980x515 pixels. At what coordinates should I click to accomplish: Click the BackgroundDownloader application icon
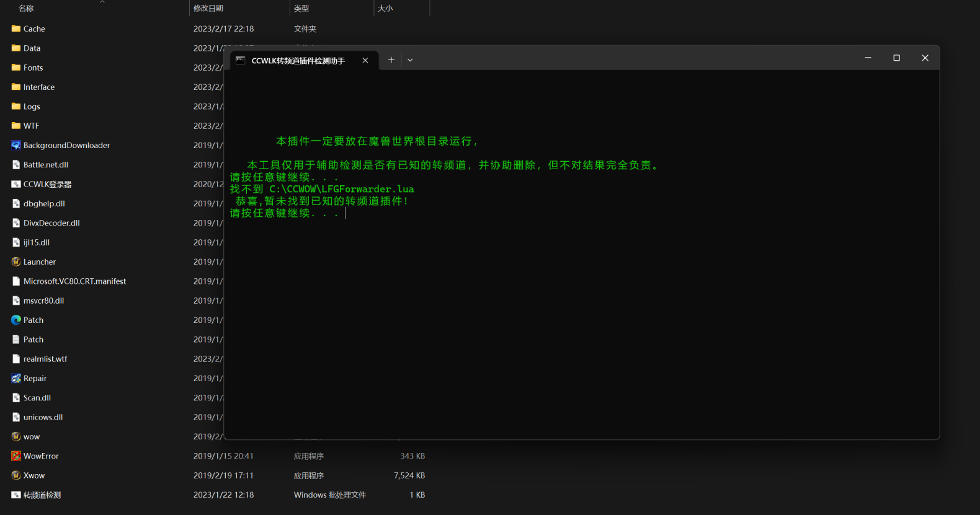(16, 145)
